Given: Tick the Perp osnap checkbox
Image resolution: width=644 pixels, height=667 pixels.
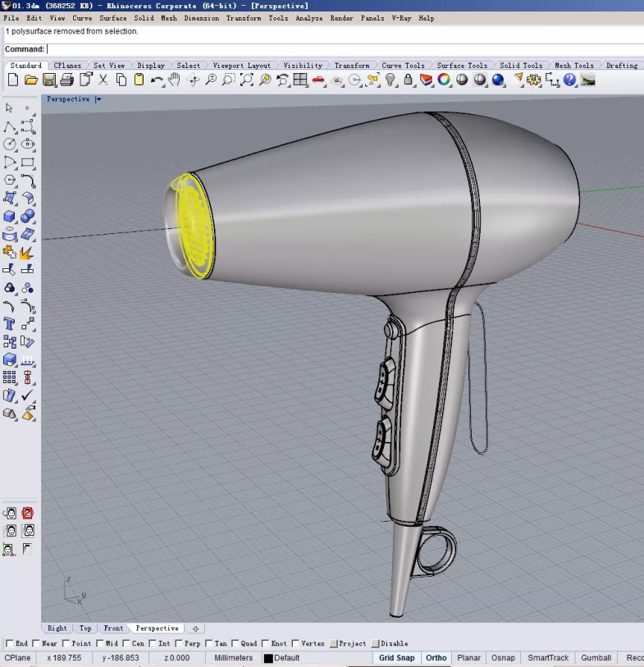Looking at the screenshot, I should click(180, 644).
